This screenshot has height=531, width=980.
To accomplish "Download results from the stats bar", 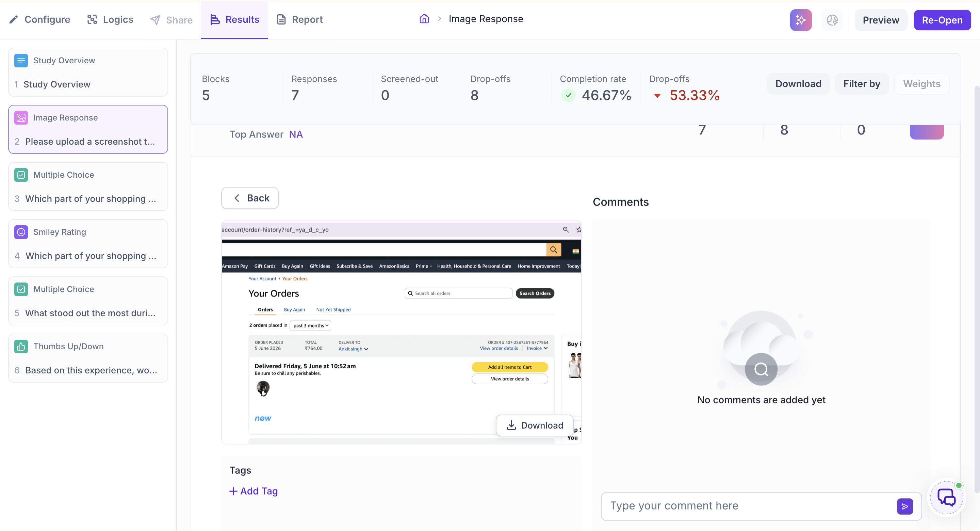I will (798, 84).
